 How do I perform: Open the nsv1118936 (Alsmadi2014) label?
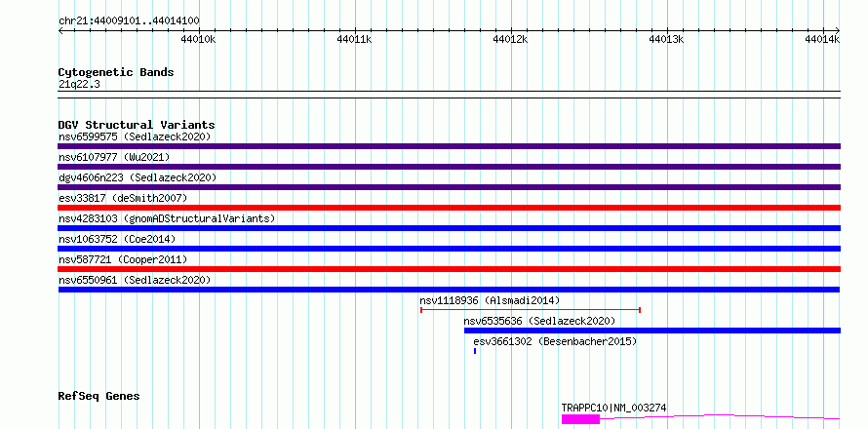coord(490,300)
